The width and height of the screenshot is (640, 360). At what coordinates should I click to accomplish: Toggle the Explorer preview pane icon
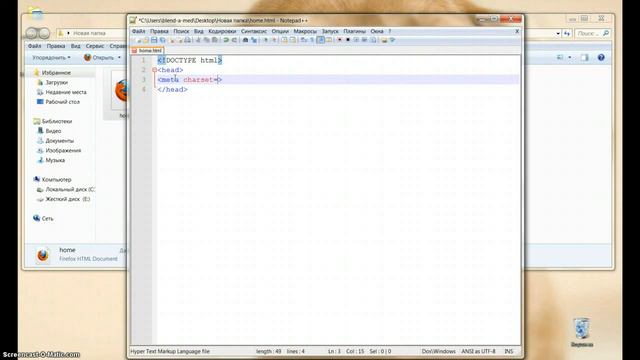click(584, 58)
